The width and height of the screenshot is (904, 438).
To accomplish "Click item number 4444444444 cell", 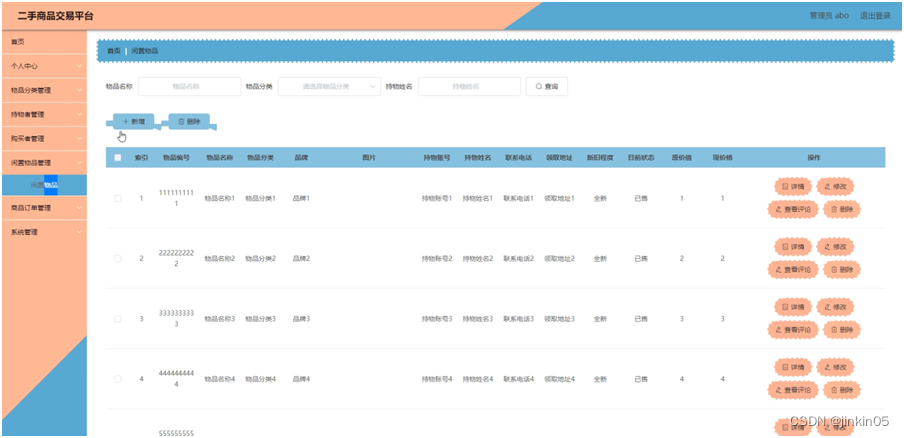I will pos(176,379).
